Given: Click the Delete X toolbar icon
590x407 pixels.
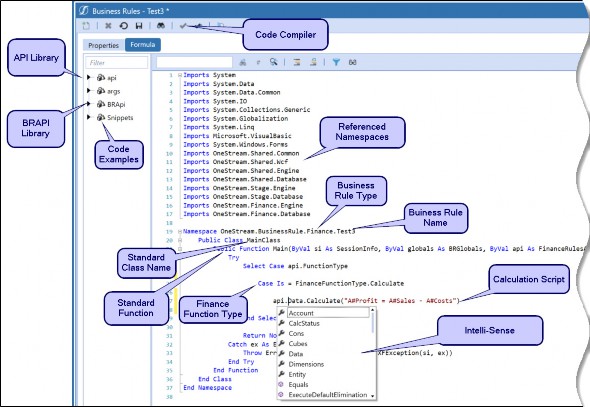Looking at the screenshot, I should (x=108, y=26).
